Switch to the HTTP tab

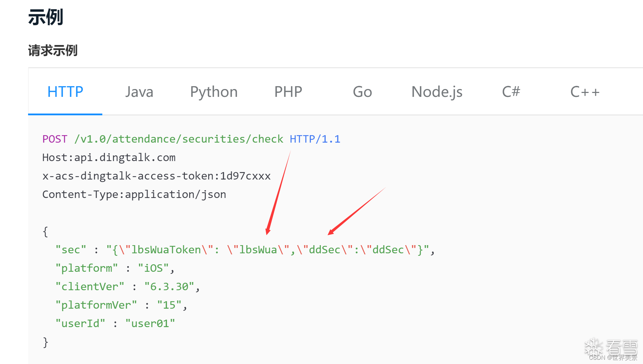65,92
